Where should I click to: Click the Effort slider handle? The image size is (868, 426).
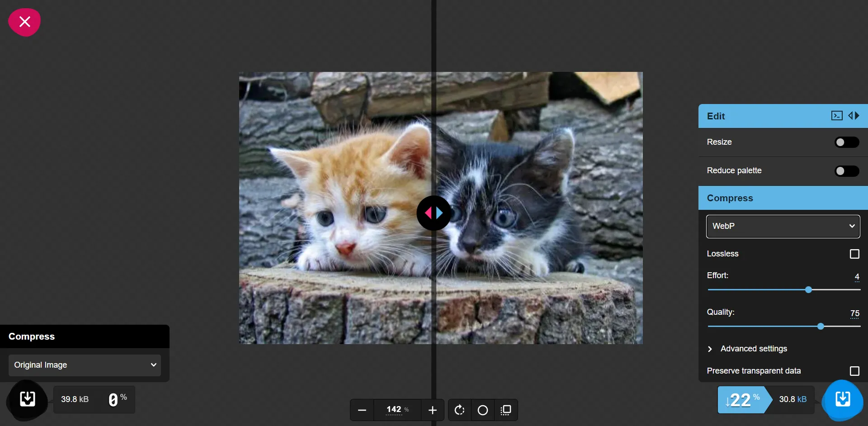point(808,289)
